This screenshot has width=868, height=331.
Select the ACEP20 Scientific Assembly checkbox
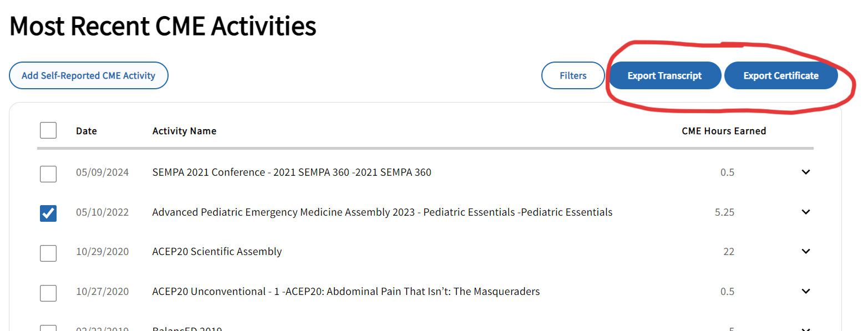pos(48,253)
